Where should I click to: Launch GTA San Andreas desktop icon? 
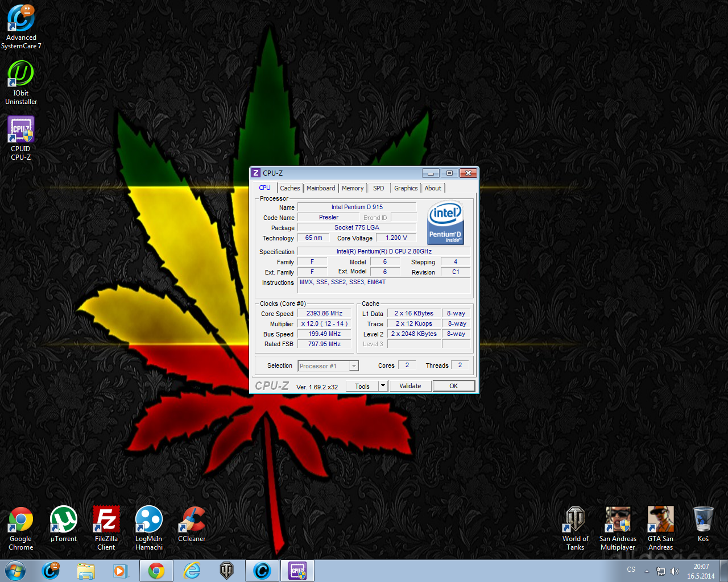click(x=661, y=529)
